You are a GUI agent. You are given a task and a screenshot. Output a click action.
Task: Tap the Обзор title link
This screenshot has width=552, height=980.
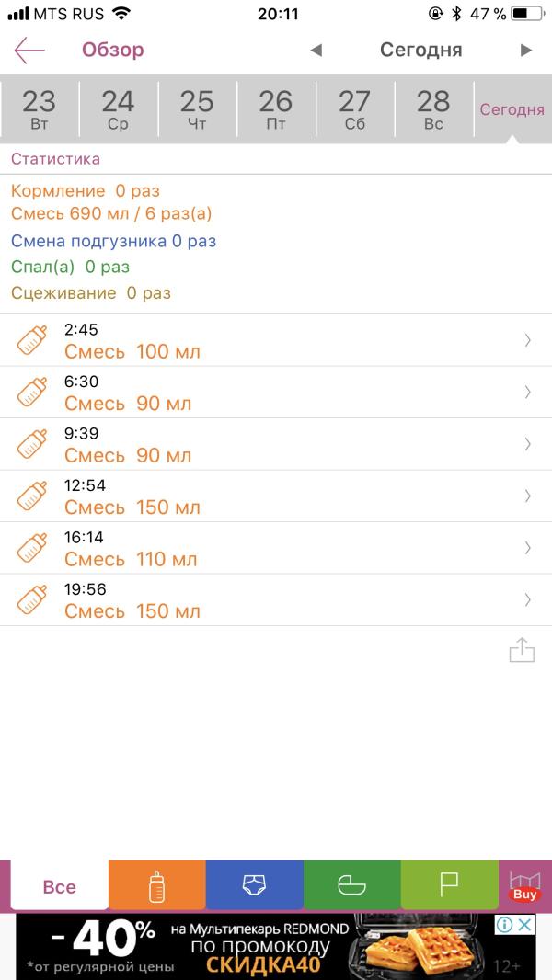click(112, 50)
